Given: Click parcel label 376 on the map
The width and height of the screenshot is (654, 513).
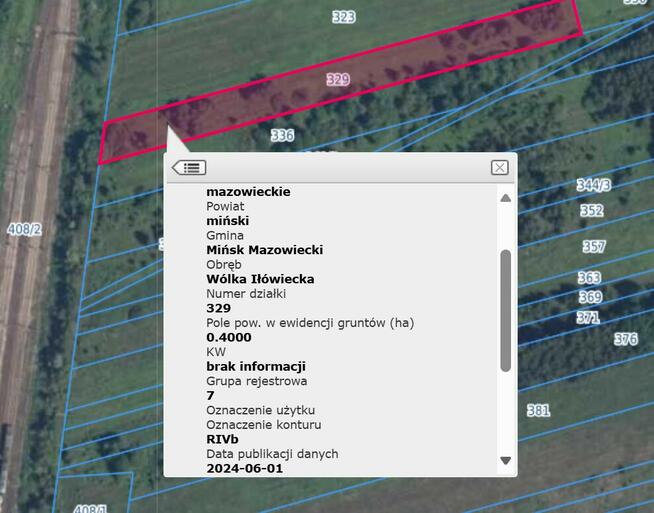Looking at the screenshot, I should [625, 339].
